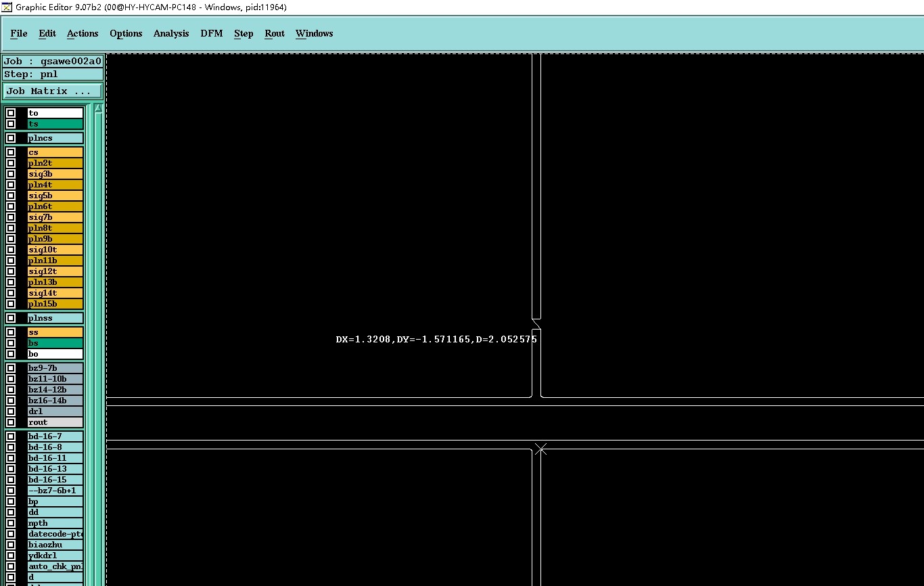Select layer pln11b in the list

[55, 261]
